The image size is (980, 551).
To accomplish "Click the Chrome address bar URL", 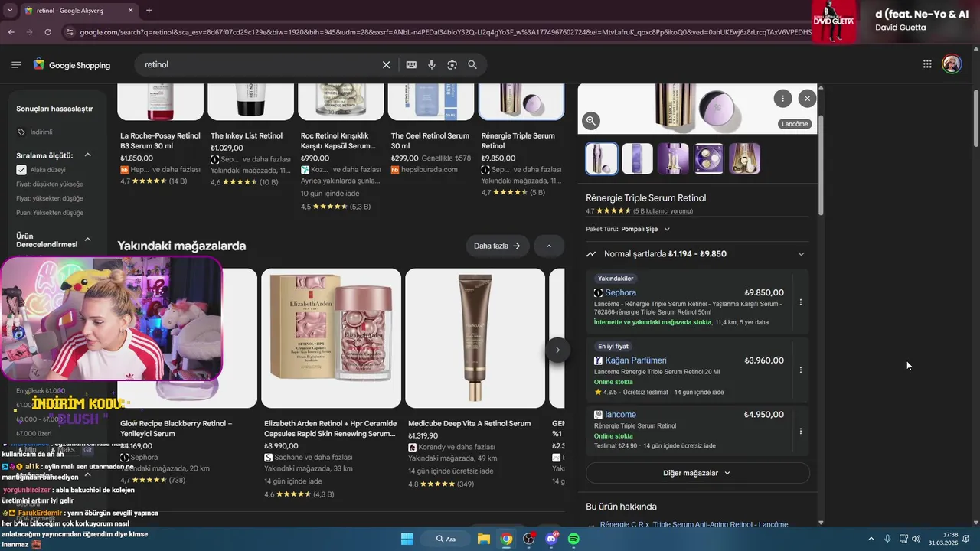I will (x=444, y=32).
